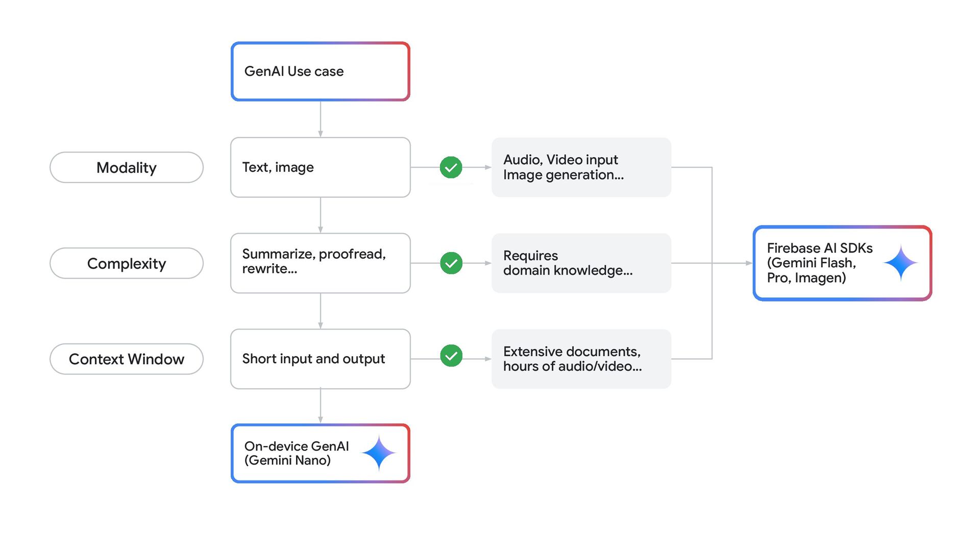
Task: Click the Audio, Video input box
Action: (x=581, y=167)
